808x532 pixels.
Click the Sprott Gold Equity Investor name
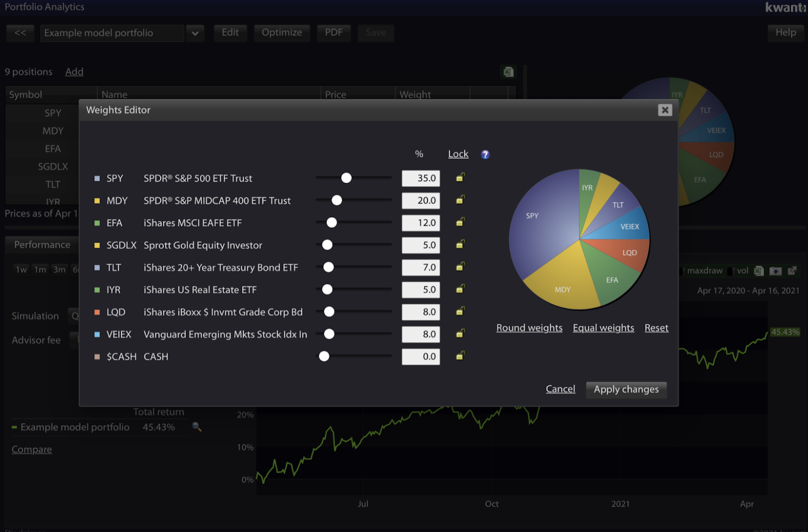[203, 245]
